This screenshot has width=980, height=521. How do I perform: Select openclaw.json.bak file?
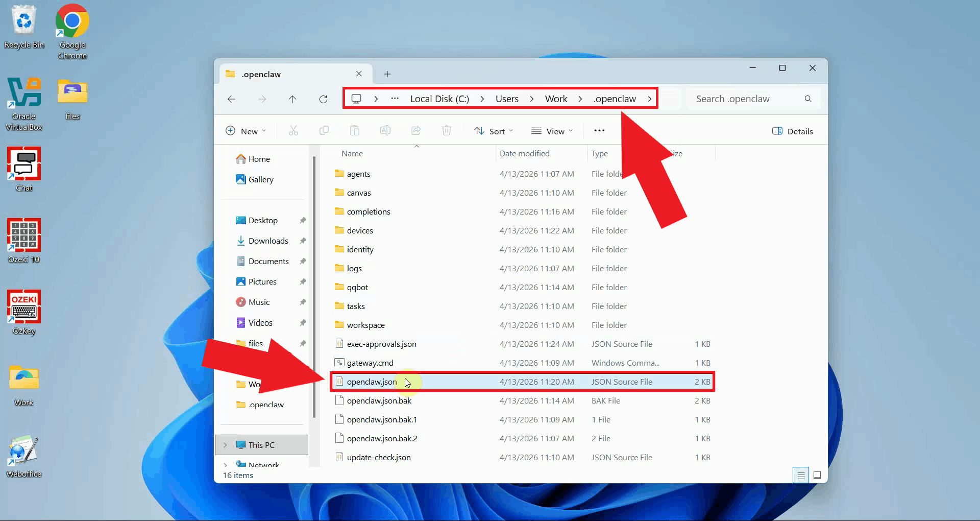523,401
